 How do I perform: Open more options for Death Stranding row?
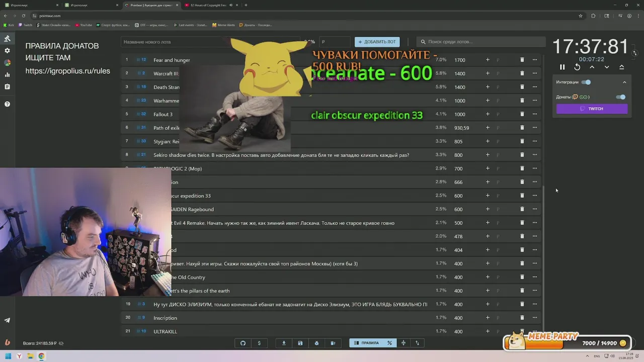coord(535,87)
